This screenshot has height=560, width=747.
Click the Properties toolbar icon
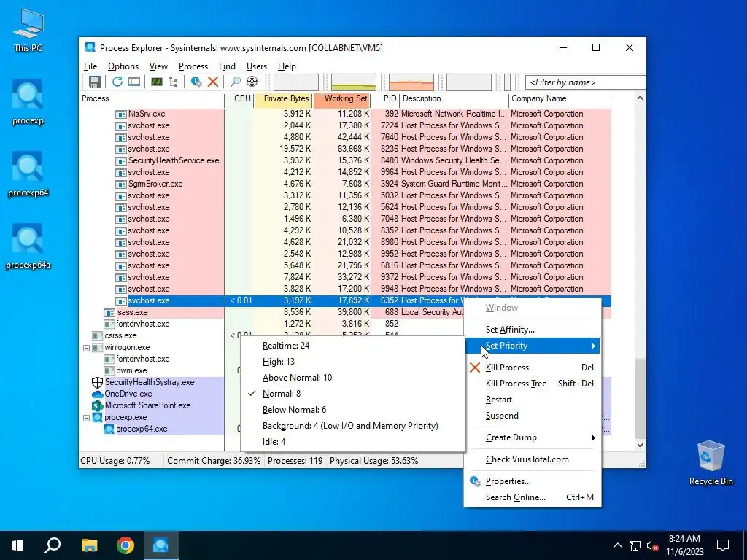(x=196, y=82)
